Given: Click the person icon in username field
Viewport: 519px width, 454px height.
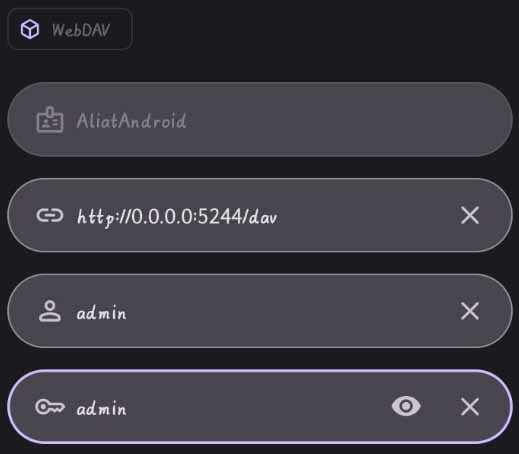Looking at the screenshot, I should click(x=50, y=311).
